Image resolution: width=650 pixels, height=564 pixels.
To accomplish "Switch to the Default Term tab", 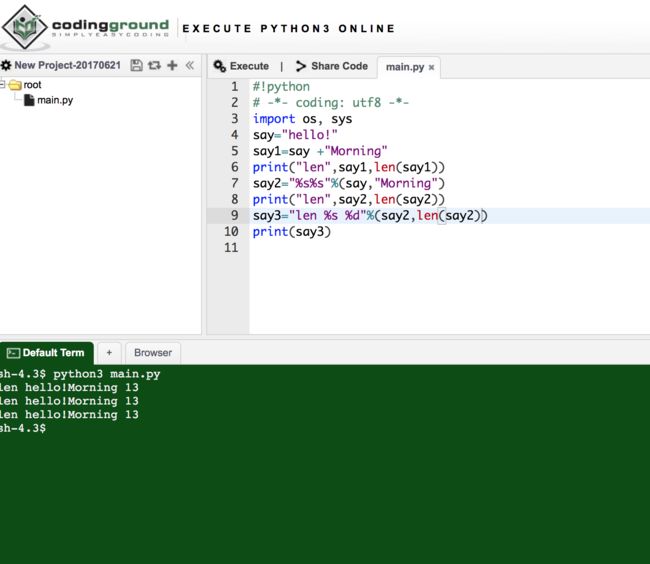I will click(x=46, y=353).
